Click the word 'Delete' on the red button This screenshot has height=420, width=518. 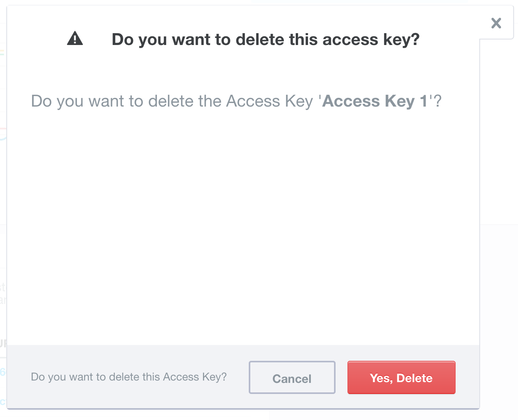tap(415, 378)
